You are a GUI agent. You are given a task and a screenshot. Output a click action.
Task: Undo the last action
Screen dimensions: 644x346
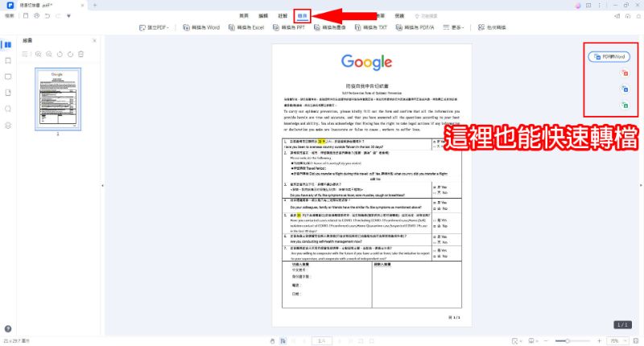click(x=47, y=15)
